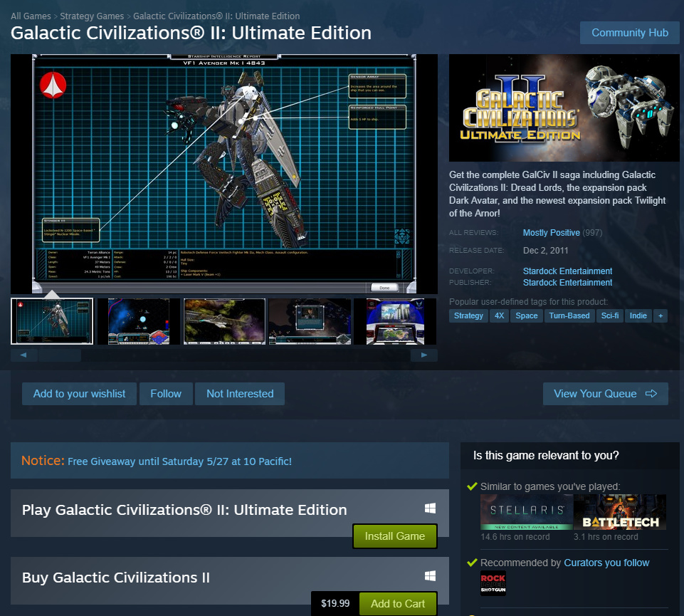Click the game title heading
Viewport: 684px width, 616px height.
pyautogui.click(x=191, y=33)
